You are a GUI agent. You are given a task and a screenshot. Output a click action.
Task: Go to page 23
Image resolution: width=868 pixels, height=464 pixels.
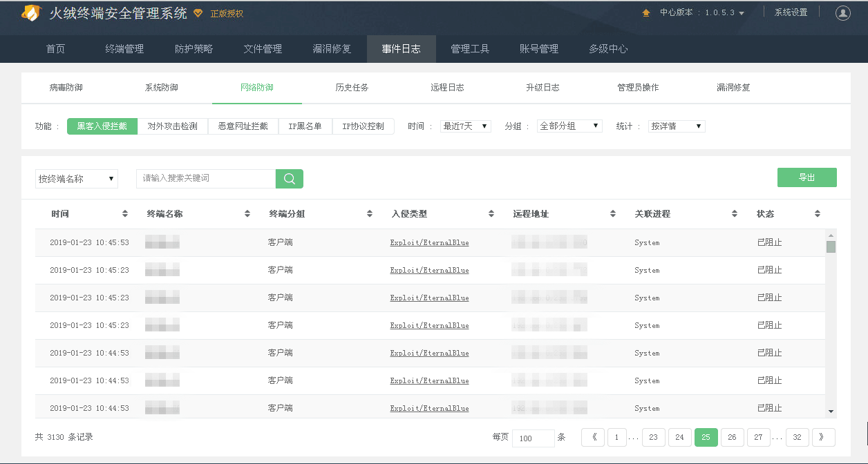point(654,437)
